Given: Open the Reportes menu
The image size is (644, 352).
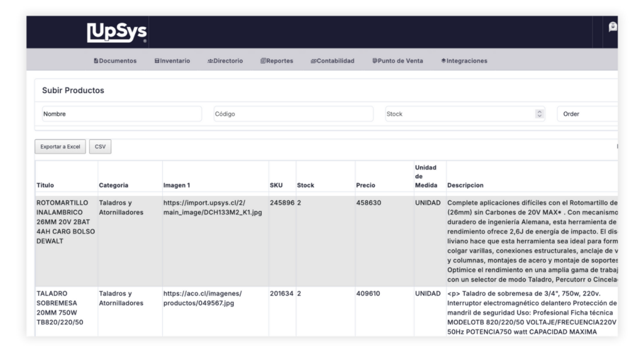Looking at the screenshot, I should [277, 61].
